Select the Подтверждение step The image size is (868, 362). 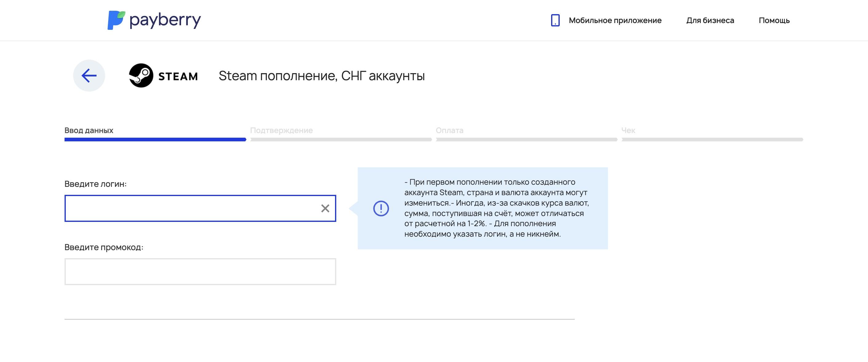coord(281,130)
